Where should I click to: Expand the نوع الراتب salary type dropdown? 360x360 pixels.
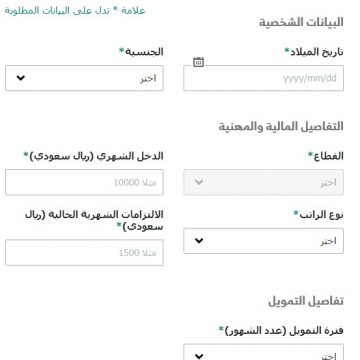[x=263, y=241]
